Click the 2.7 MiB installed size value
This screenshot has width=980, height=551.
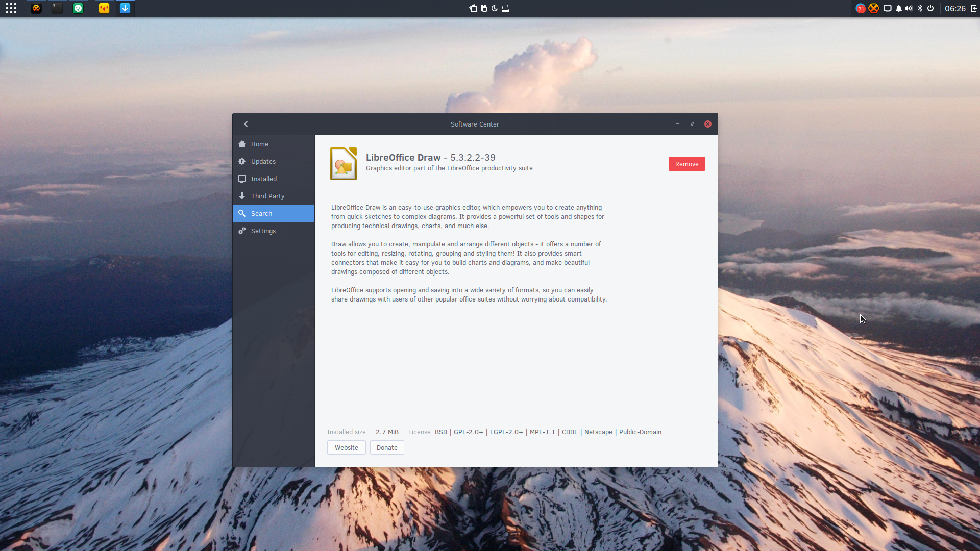387,432
